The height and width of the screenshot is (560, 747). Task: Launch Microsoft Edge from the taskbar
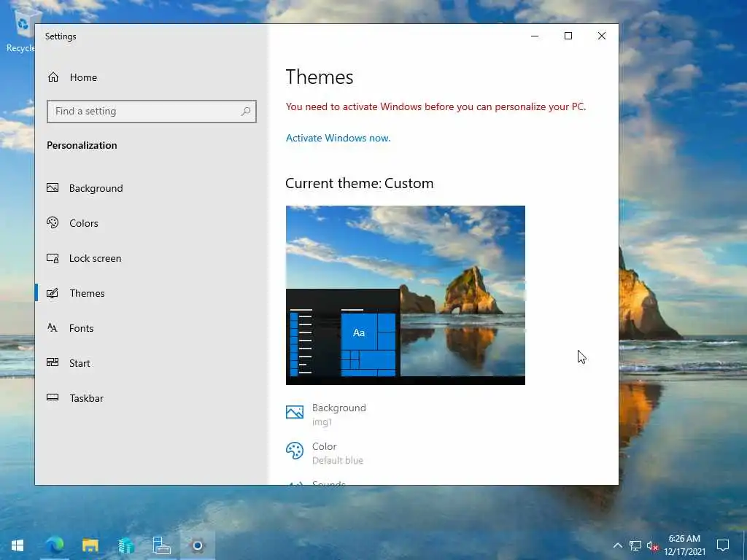pos(54,545)
